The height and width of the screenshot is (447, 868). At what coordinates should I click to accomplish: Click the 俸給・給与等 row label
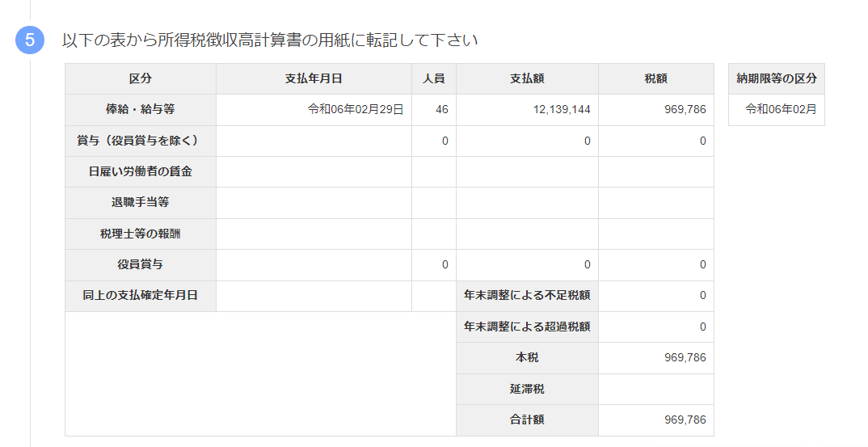click(x=141, y=110)
